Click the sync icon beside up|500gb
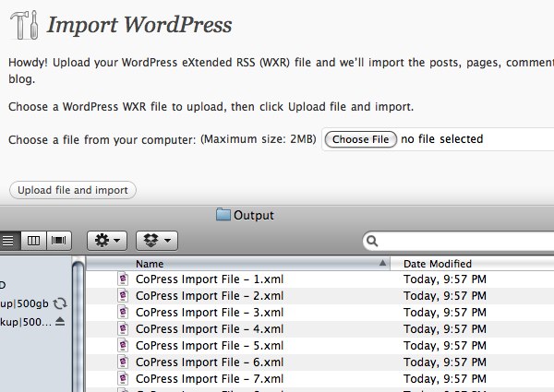 tap(60, 303)
